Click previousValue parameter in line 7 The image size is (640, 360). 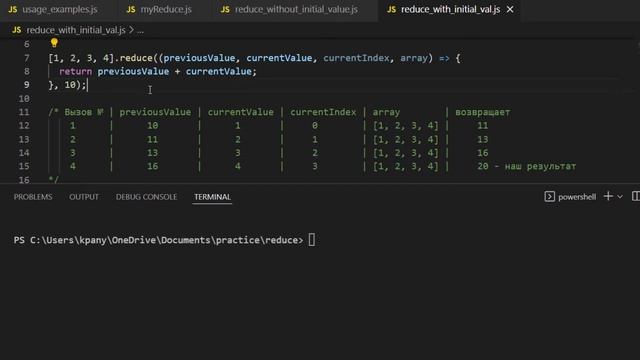(x=199, y=58)
